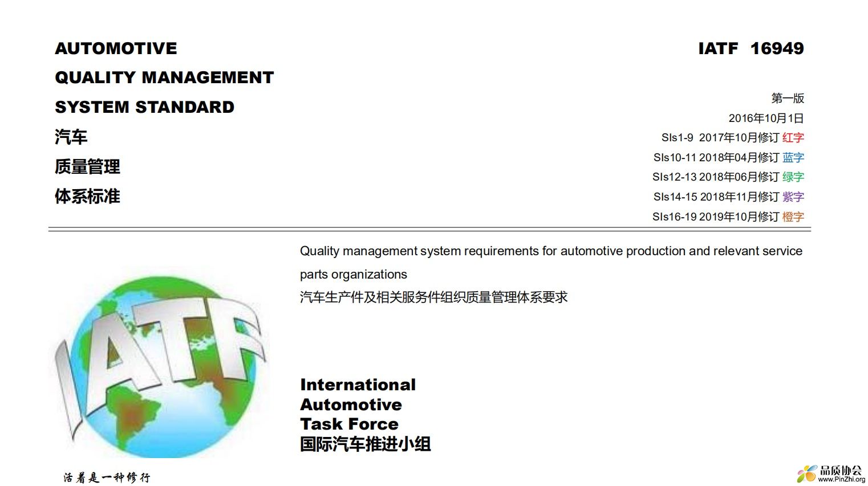Click the red '红字' label
Screen dimensions: 868x486
(793, 138)
